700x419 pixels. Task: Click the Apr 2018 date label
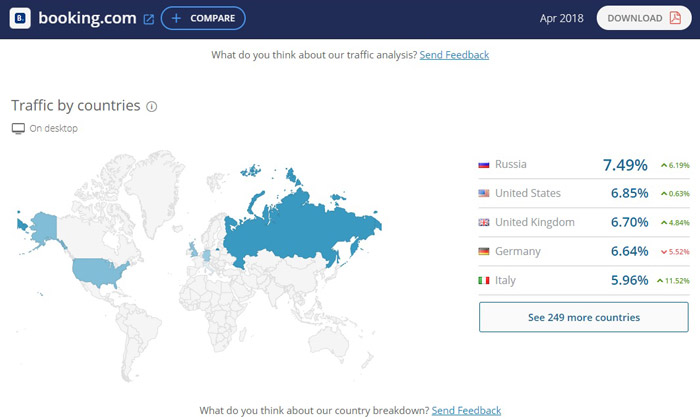(561, 18)
